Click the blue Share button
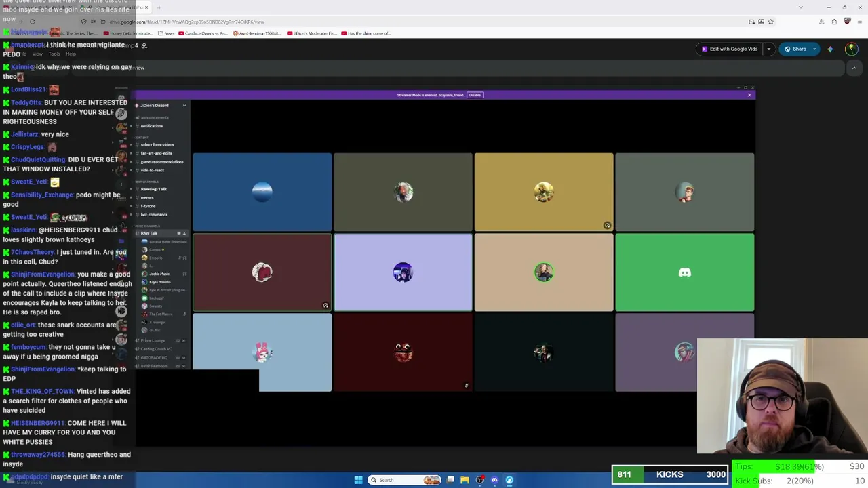The width and height of the screenshot is (868, 488). [x=795, y=49]
